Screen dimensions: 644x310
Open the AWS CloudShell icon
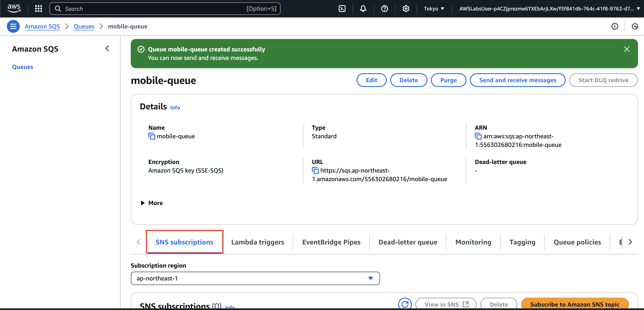[342, 9]
